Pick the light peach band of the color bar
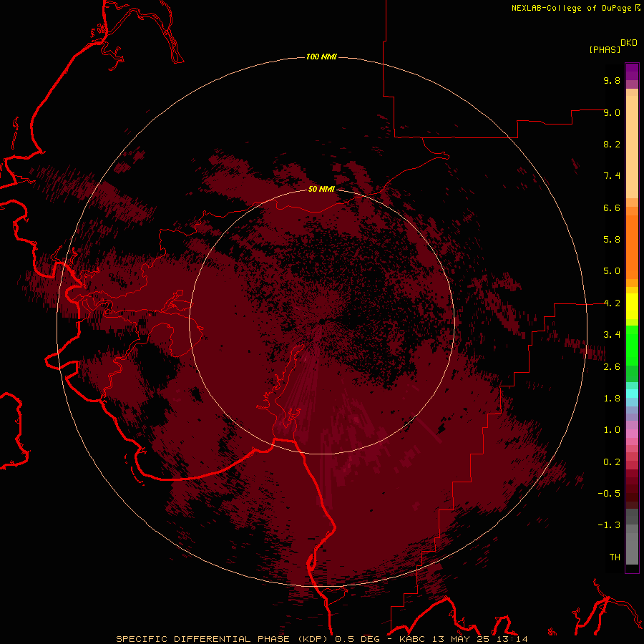Viewport: 644px width, 644px height. click(632, 147)
